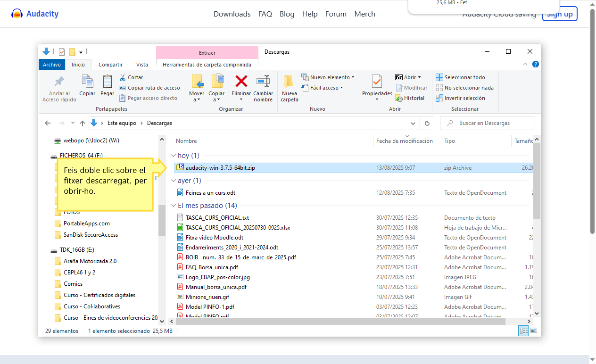Collapse the hoy (1) group
This screenshot has width=596, height=364.
tap(173, 156)
